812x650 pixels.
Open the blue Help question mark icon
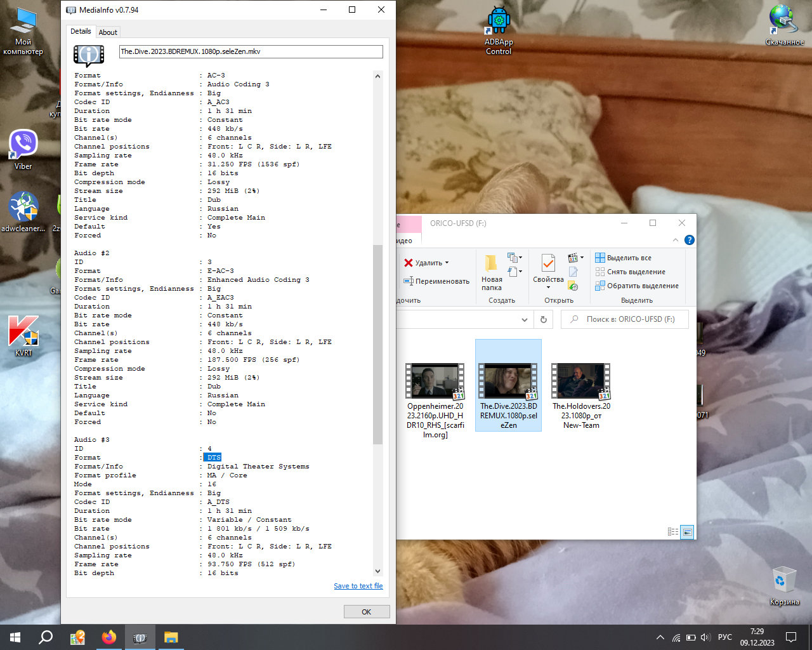pyautogui.click(x=689, y=240)
